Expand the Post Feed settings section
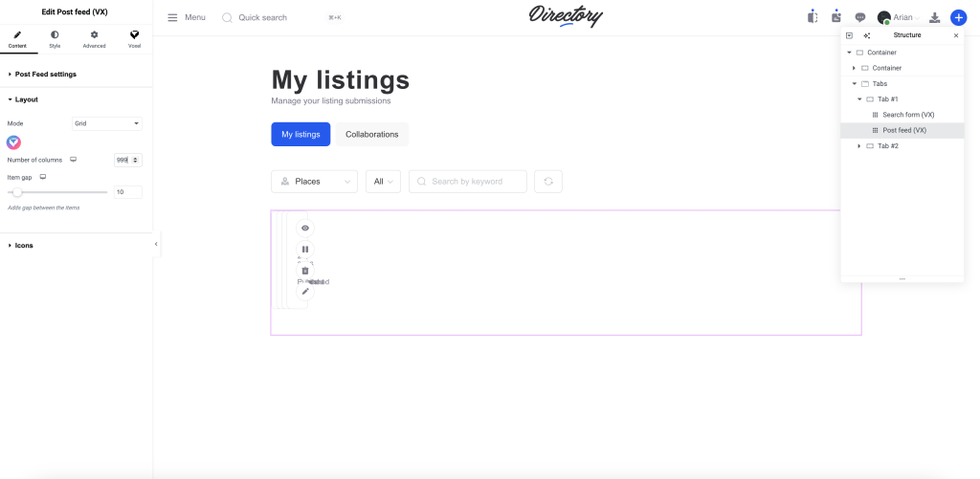Image resolution: width=980 pixels, height=479 pixels. pyautogui.click(x=45, y=74)
